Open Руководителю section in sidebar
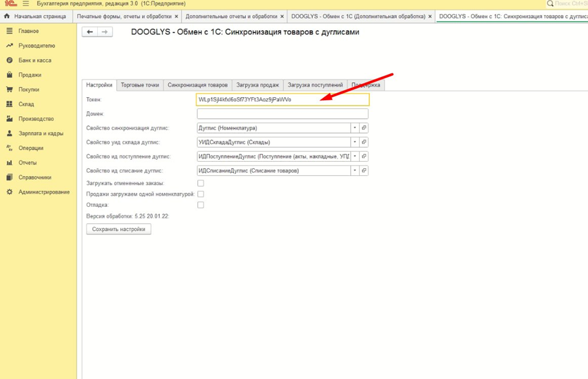 tap(37, 46)
